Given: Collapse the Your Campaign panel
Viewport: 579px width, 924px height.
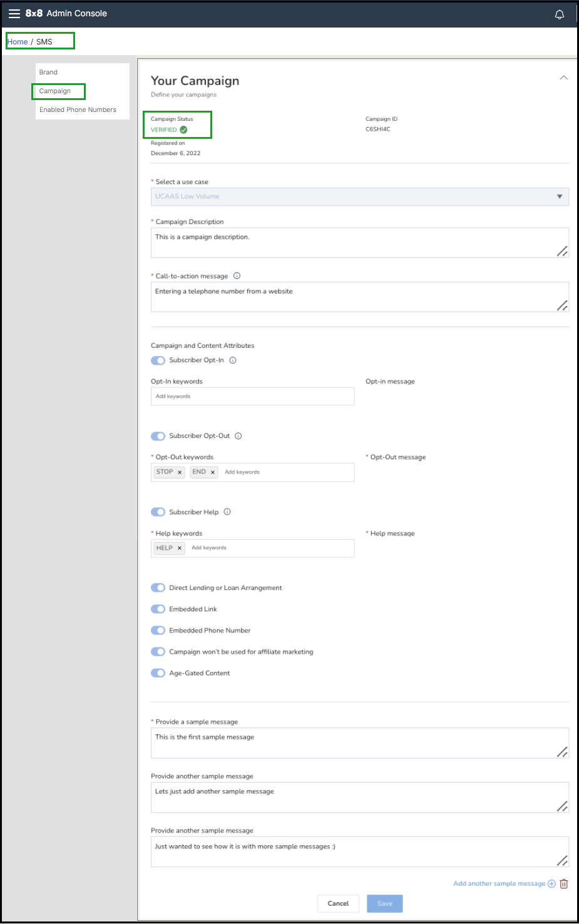Looking at the screenshot, I should click(563, 78).
